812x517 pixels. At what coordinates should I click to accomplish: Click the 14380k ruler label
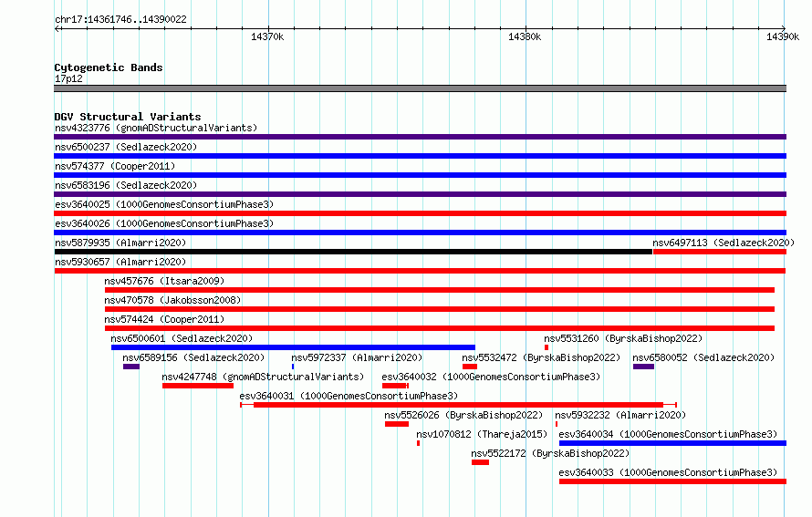525,36
